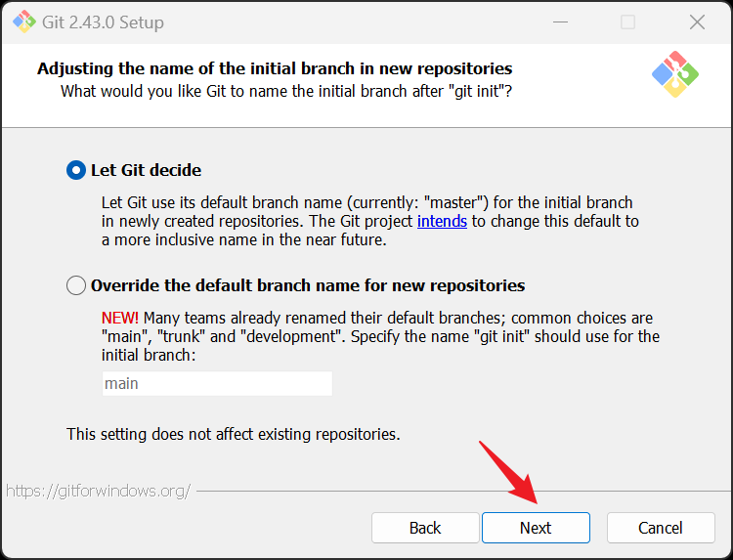Image resolution: width=733 pixels, height=560 pixels.
Task: Click the "Let Git decide" label text
Action: (146, 170)
